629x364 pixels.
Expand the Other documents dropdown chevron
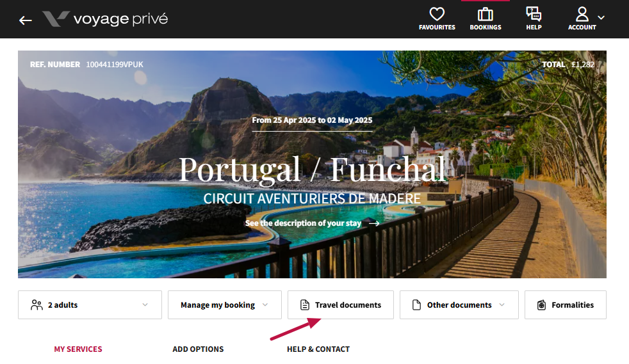[502, 305]
